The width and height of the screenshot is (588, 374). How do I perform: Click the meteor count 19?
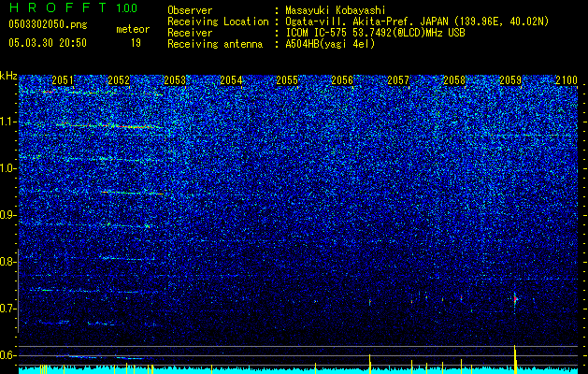(x=136, y=43)
